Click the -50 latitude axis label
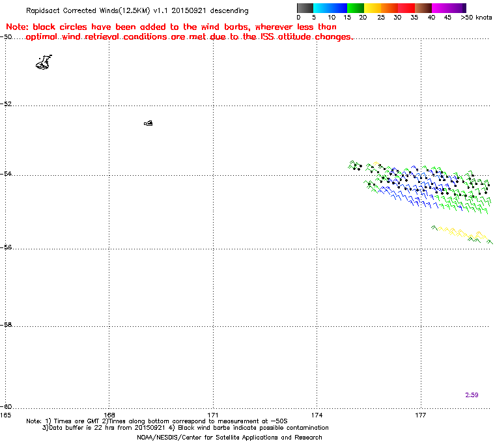This screenshot has height=448, width=495. (x=7, y=37)
